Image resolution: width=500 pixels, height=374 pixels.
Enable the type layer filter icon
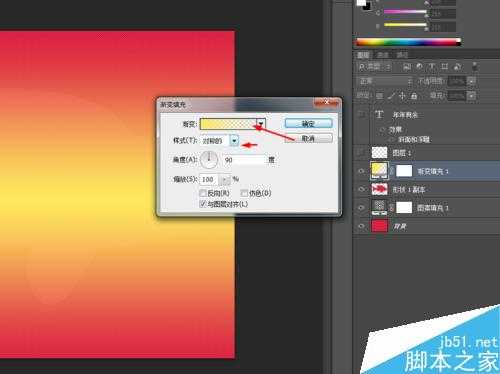coord(432,67)
